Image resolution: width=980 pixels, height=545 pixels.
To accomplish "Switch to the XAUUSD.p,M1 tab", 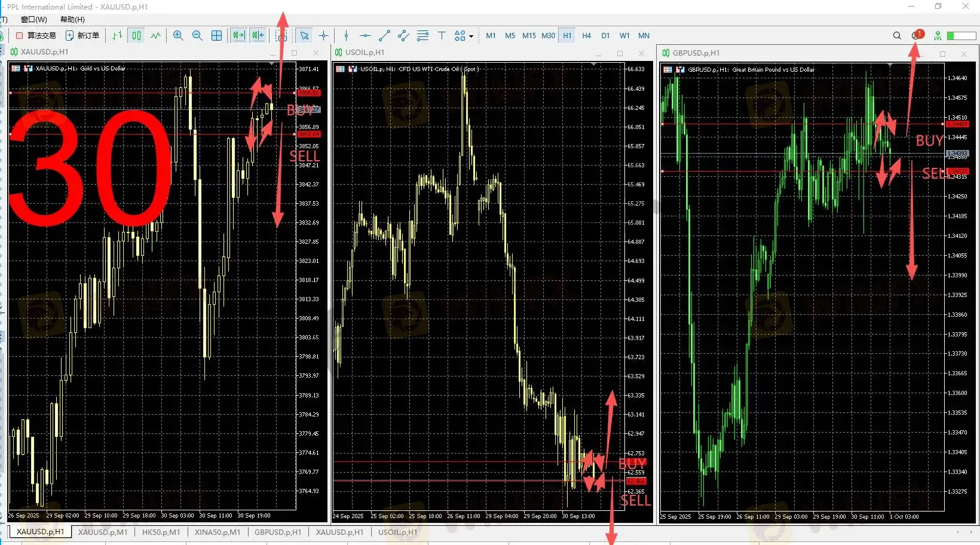I will point(103,532).
